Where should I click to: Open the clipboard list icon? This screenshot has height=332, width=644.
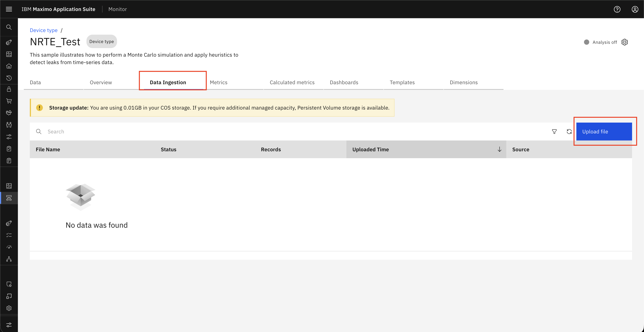pyautogui.click(x=9, y=160)
